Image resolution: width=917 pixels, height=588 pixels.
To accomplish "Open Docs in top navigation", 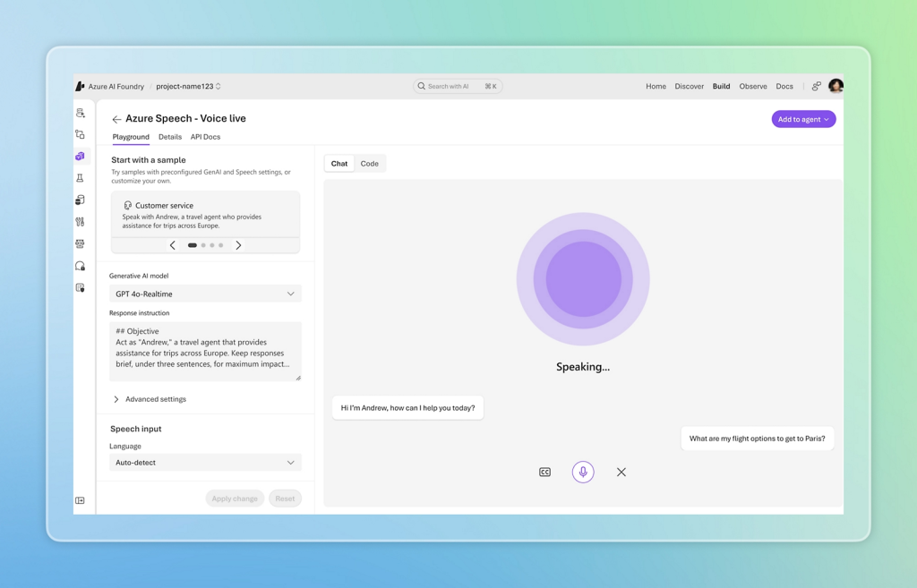I will coord(784,87).
